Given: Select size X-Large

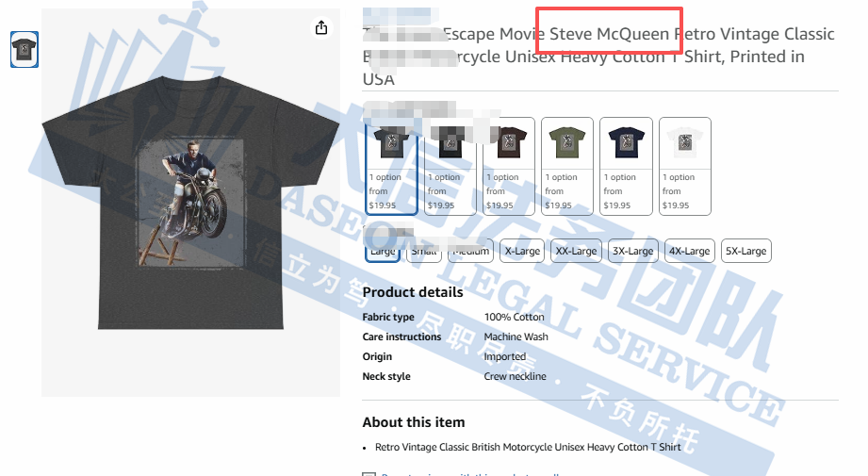Looking at the screenshot, I should click(522, 251).
